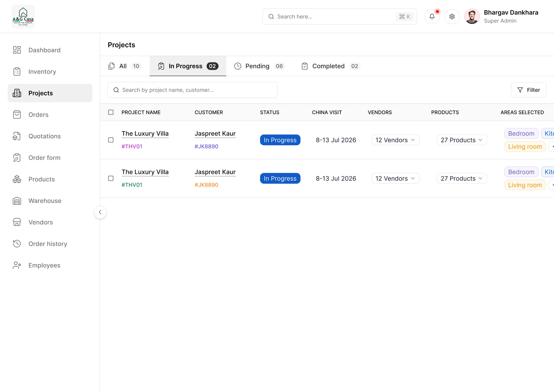The height and width of the screenshot is (392, 554).
Task: Click the pink #THV01 code in the first row
Action: [132, 146]
